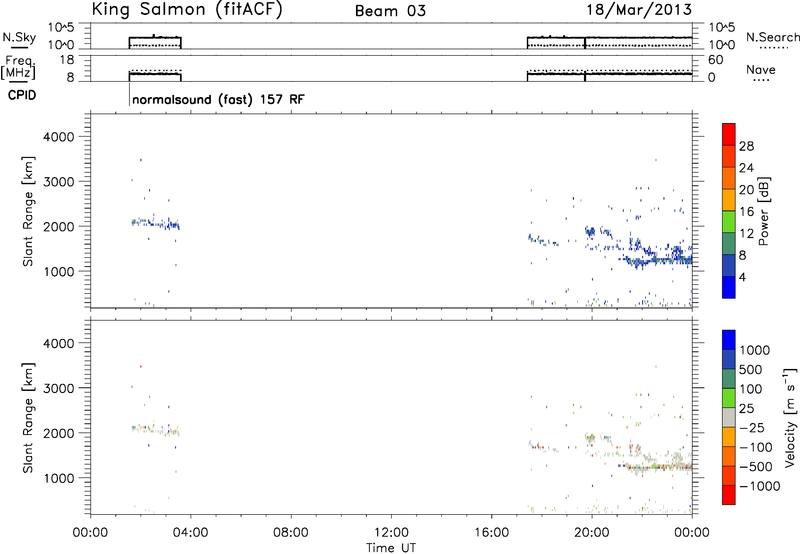Viewport: 800px width, 554px height.
Task: Click the 20:00 time tick label
Action: [592, 533]
